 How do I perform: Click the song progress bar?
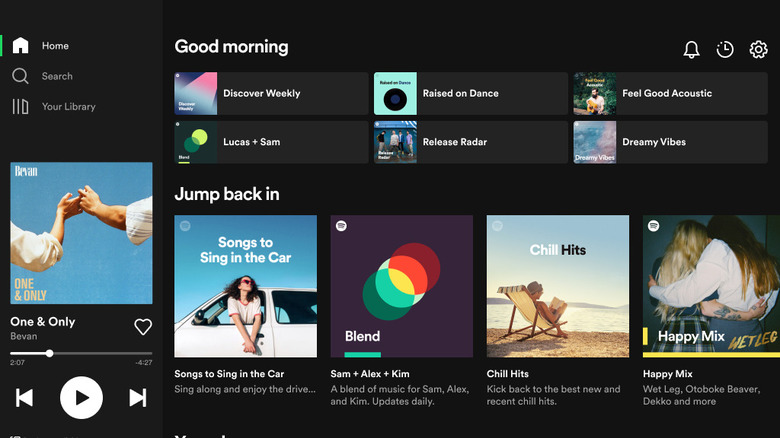(81, 353)
